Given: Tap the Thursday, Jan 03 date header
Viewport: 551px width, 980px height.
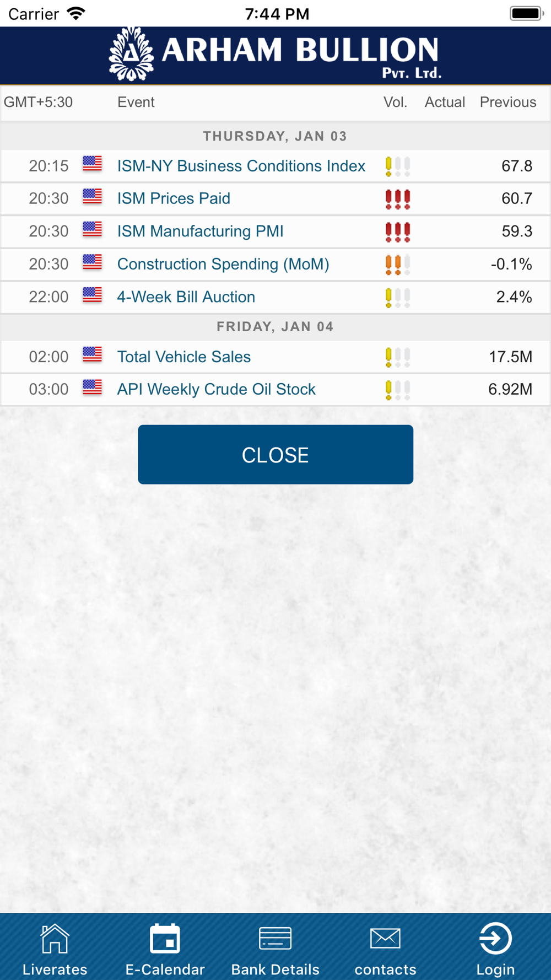Looking at the screenshot, I should click(275, 136).
